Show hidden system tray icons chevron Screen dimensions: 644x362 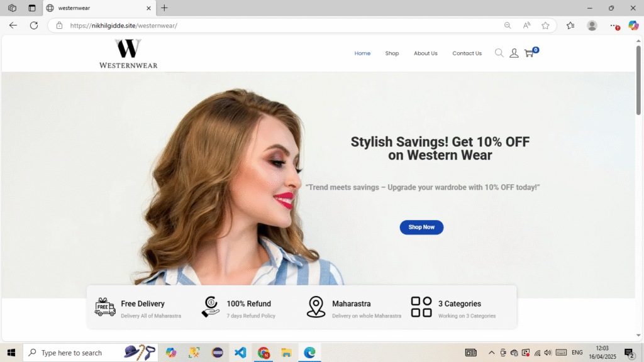491,353
